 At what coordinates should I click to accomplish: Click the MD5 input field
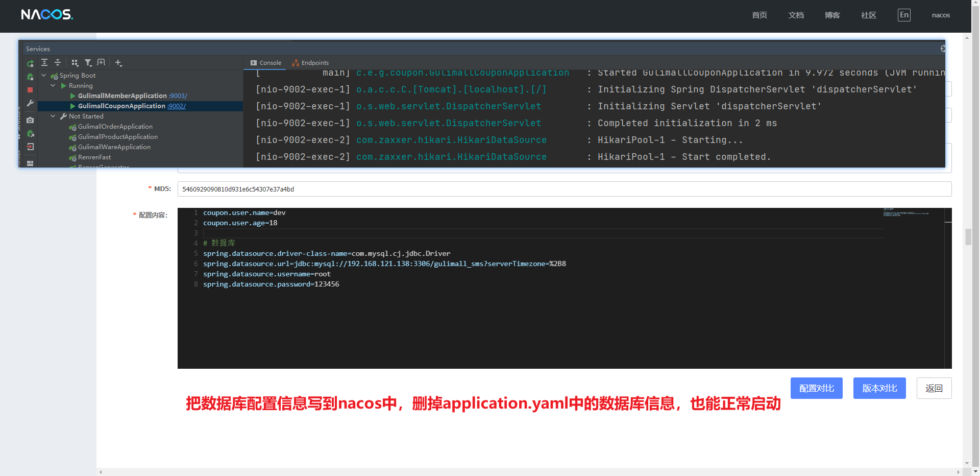[x=565, y=189]
